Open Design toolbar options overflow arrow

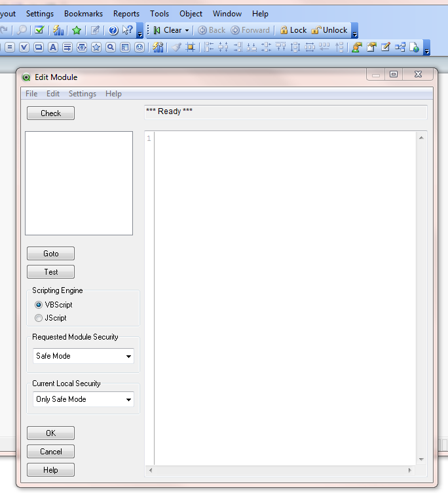coord(426,48)
